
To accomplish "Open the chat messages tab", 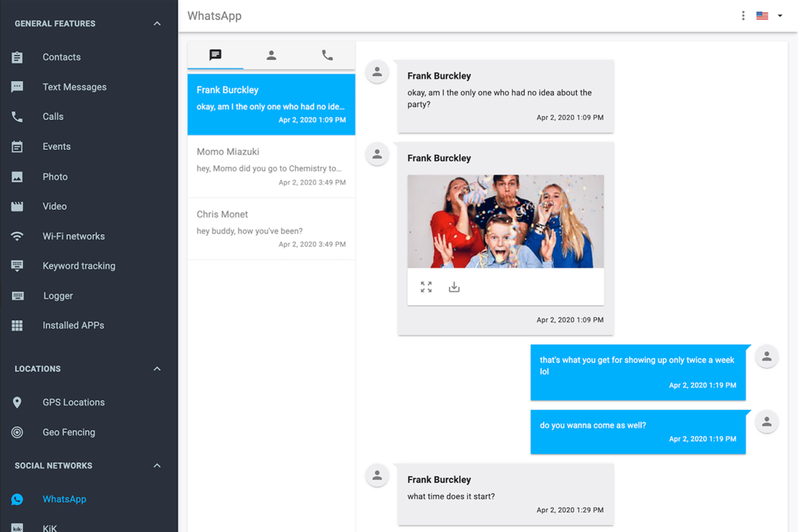I will 215,55.
